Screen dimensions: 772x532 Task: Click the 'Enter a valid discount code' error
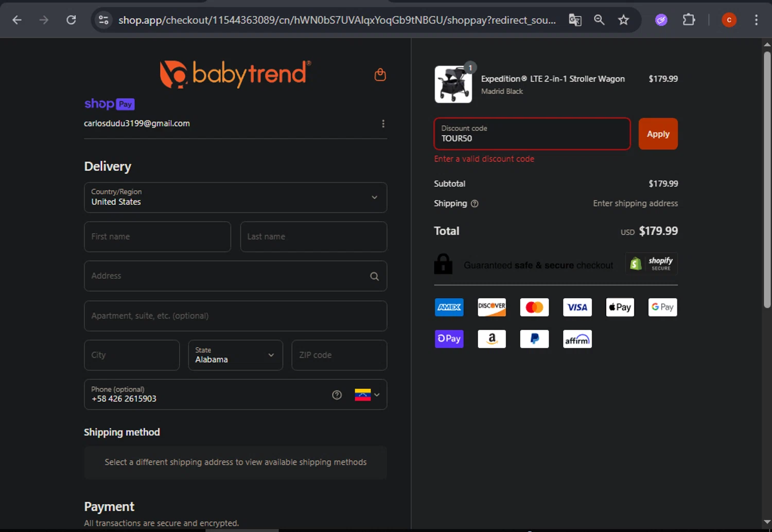[484, 159]
